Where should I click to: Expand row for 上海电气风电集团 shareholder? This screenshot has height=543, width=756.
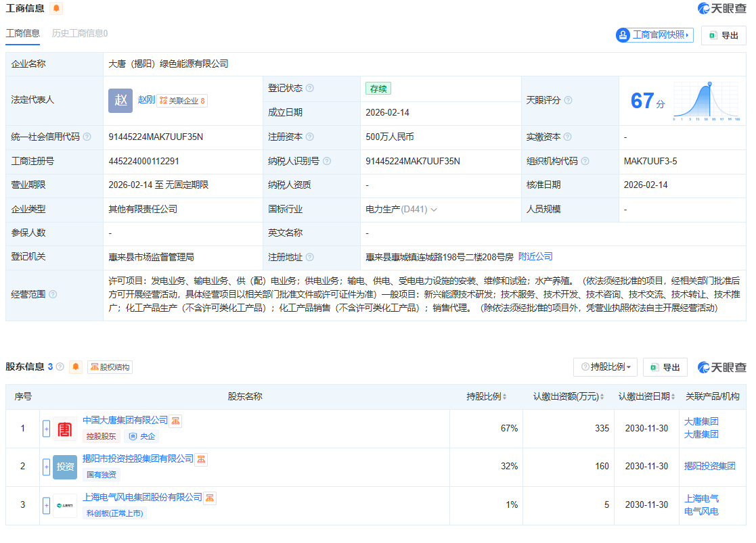[x=47, y=505]
